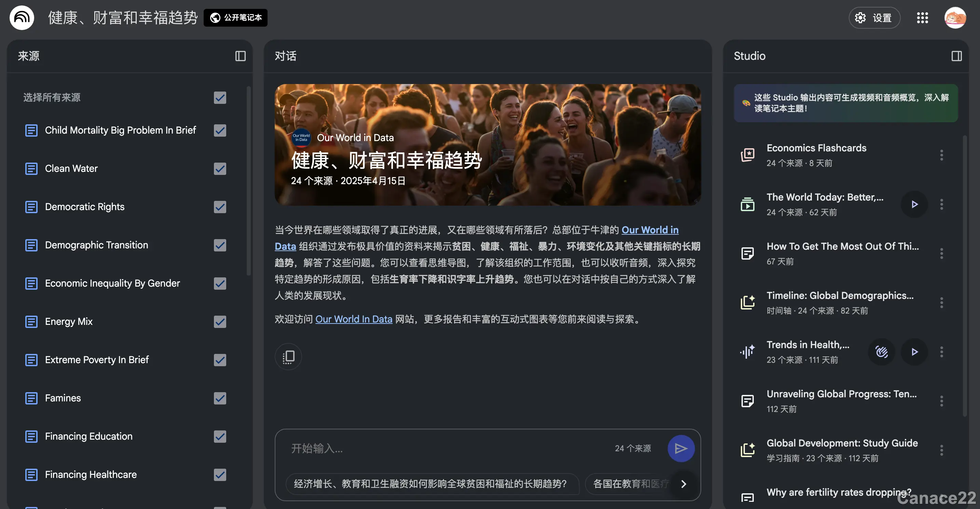The image size is (980, 509).
Task: Open more options for Economics Flashcards
Action: coord(942,155)
